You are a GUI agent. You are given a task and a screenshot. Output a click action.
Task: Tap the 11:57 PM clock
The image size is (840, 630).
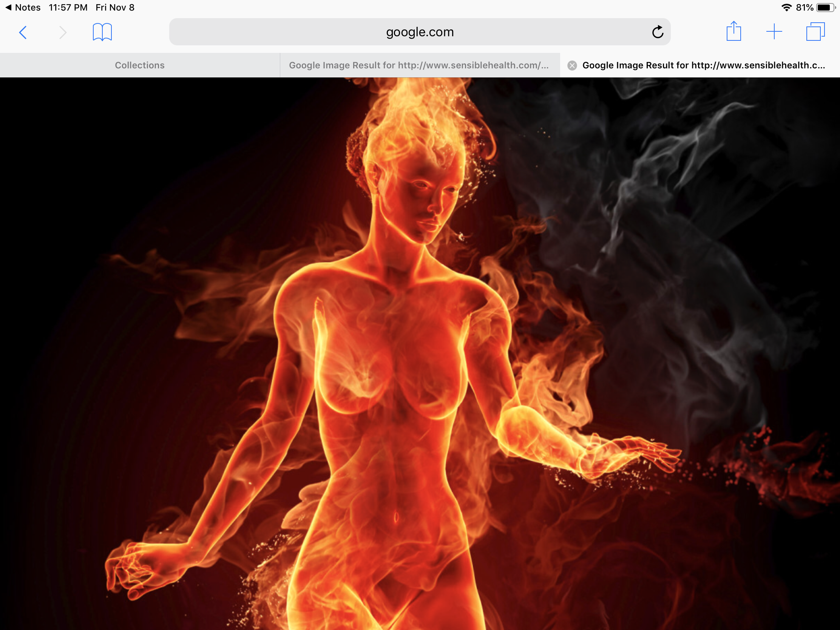tap(68, 8)
